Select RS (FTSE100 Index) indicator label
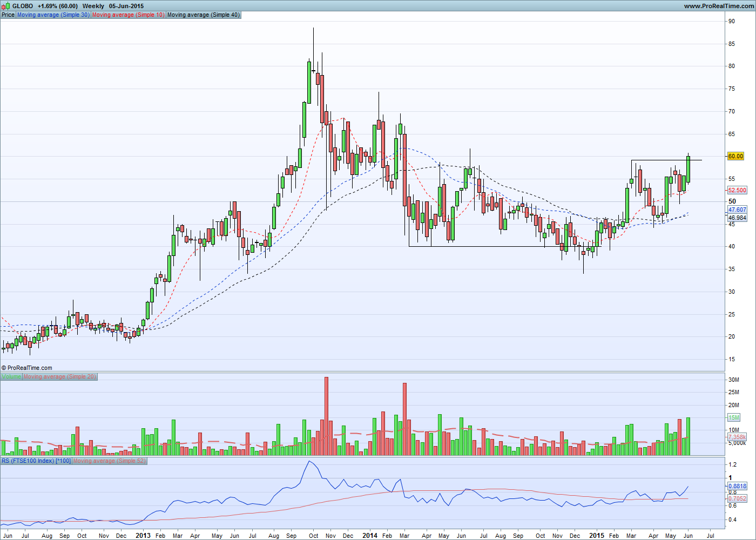The image size is (756, 540). pyautogui.click(x=36, y=461)
